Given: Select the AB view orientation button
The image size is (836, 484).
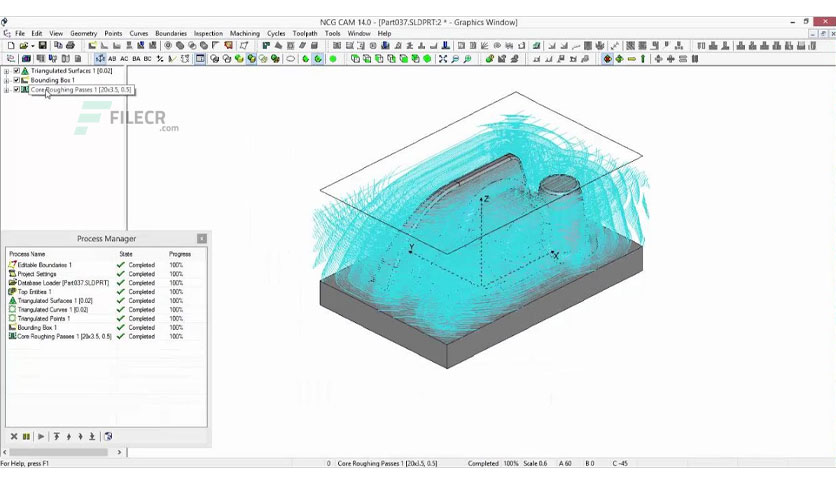Looking at the screenshot, I should (112, 59).
